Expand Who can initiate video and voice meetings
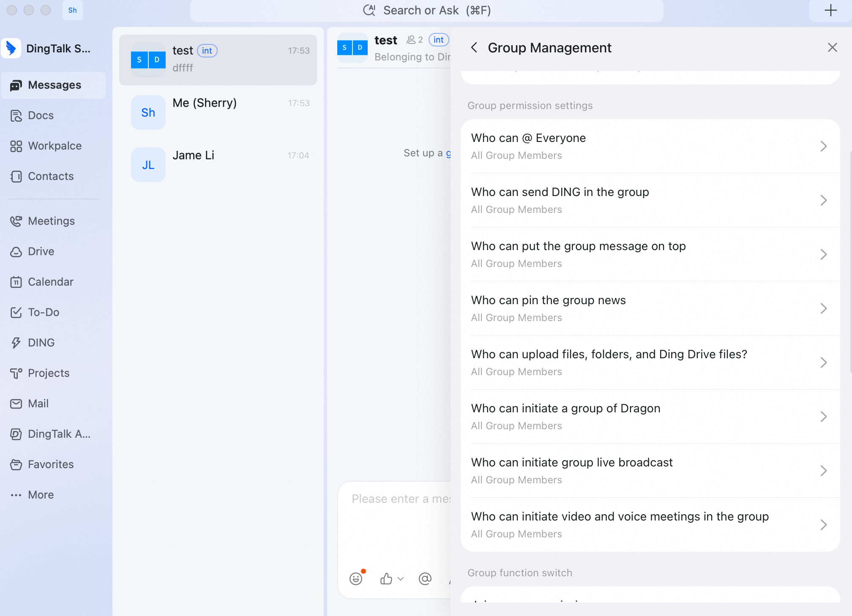 click(650, 525)
